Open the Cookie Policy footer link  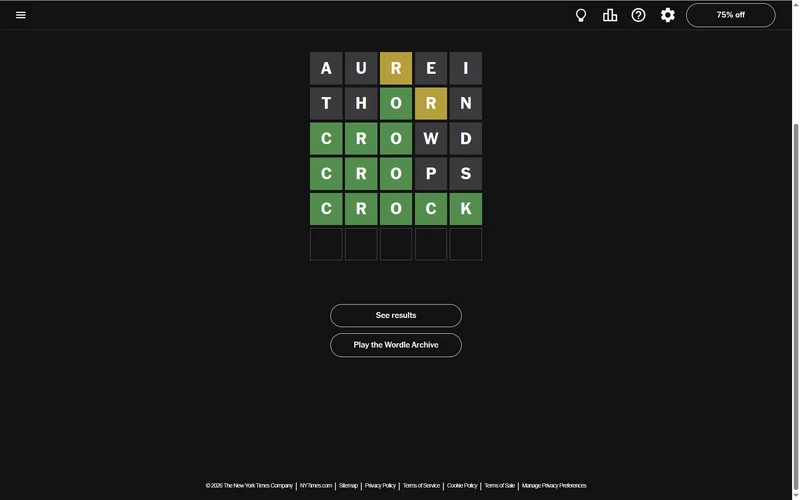tap(462, 486)
